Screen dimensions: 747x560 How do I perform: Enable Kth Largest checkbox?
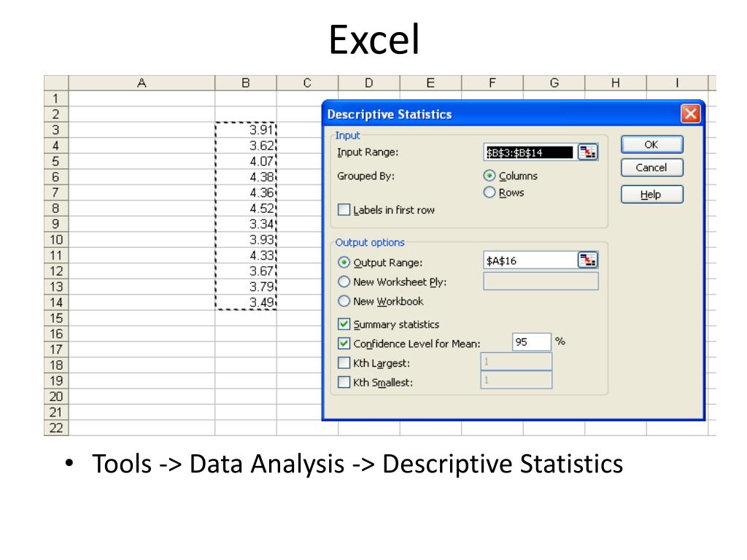click(344, 363)
